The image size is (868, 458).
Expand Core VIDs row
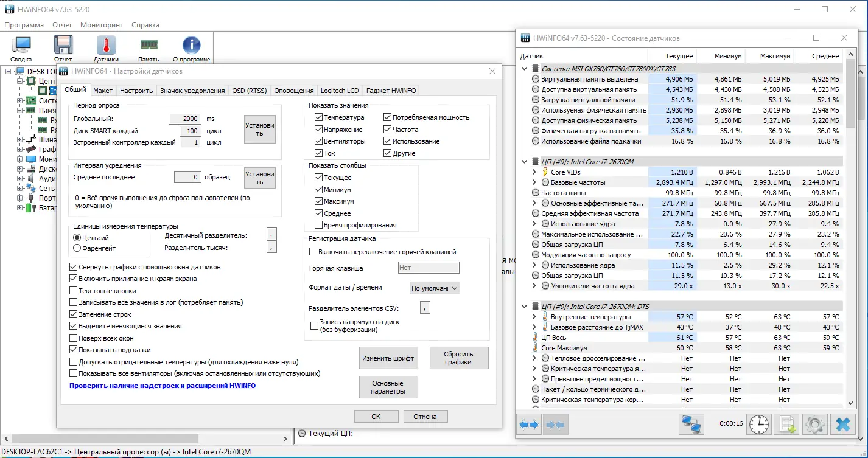click(534, 172)
